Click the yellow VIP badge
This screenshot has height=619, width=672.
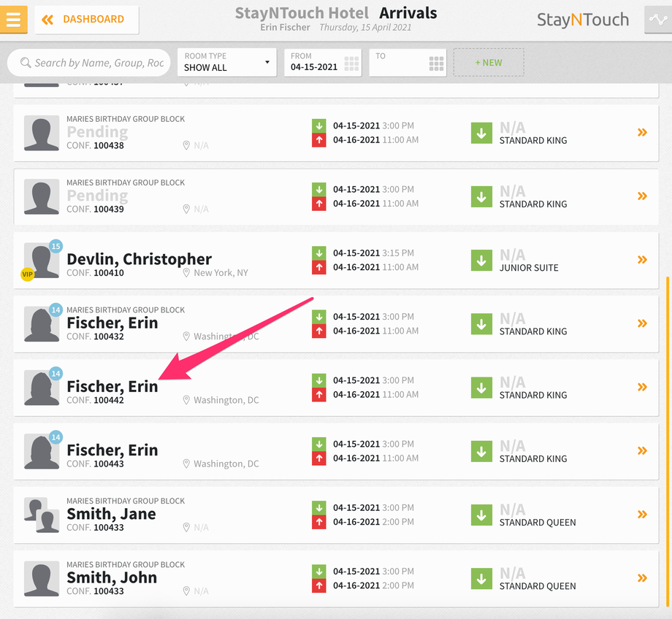pyautogui.click(x=28, y=274)
